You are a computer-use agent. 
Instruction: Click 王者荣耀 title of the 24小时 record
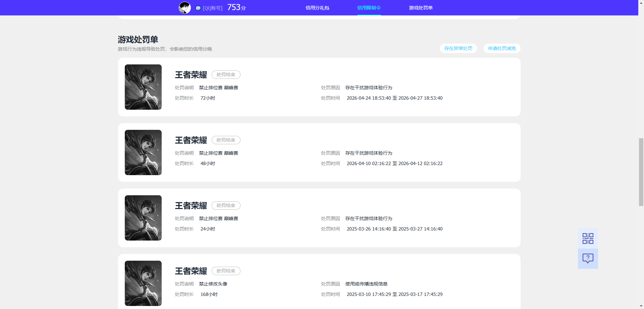point(191,206)
